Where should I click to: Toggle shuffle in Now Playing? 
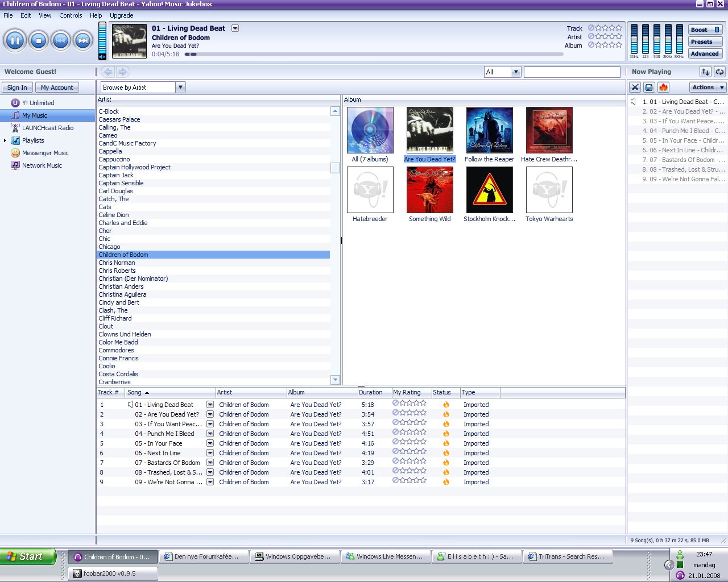coord(705,72)
